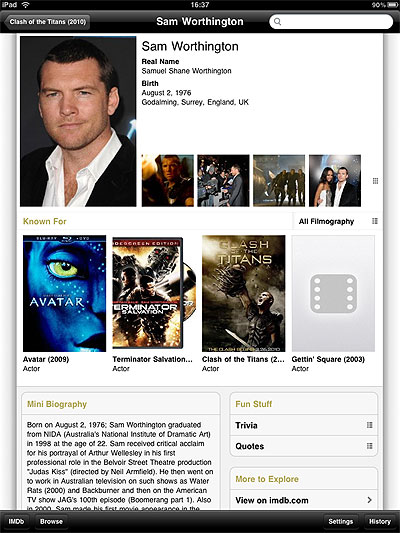
Task: Open Settings from the bottom bar
Action: click(x=341, y=521)
